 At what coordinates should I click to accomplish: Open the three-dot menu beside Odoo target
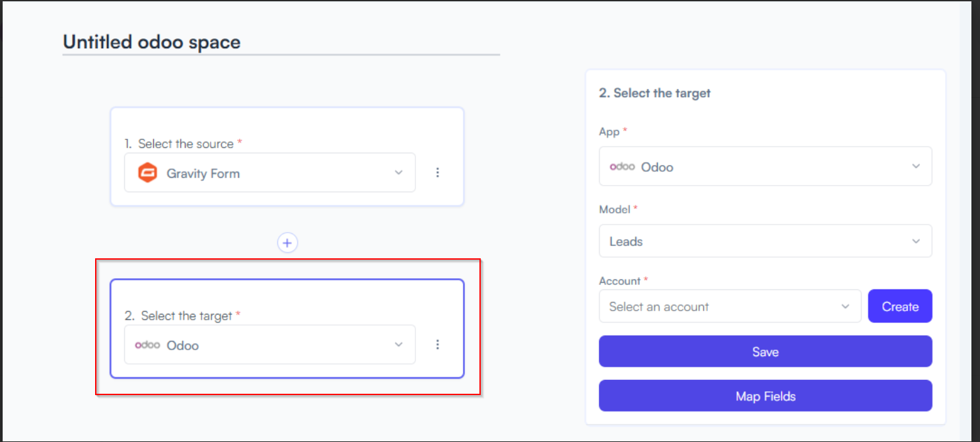coord(437,345)
